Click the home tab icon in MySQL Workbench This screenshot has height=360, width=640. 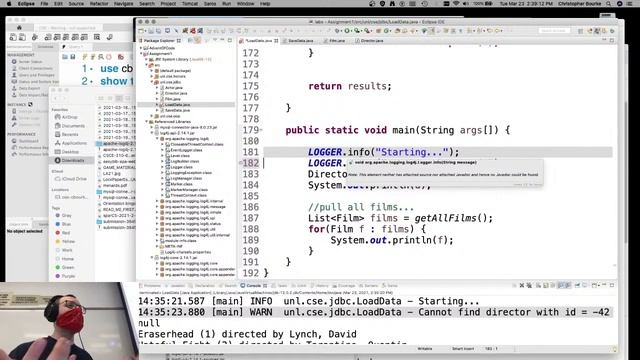(x=19, y=27)
